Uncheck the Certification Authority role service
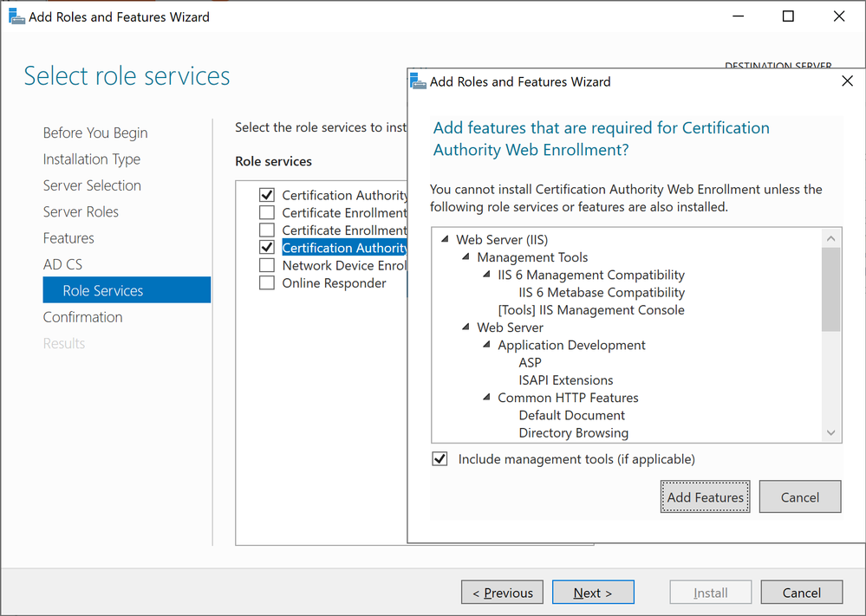The image size is (866, 616). 266,195
